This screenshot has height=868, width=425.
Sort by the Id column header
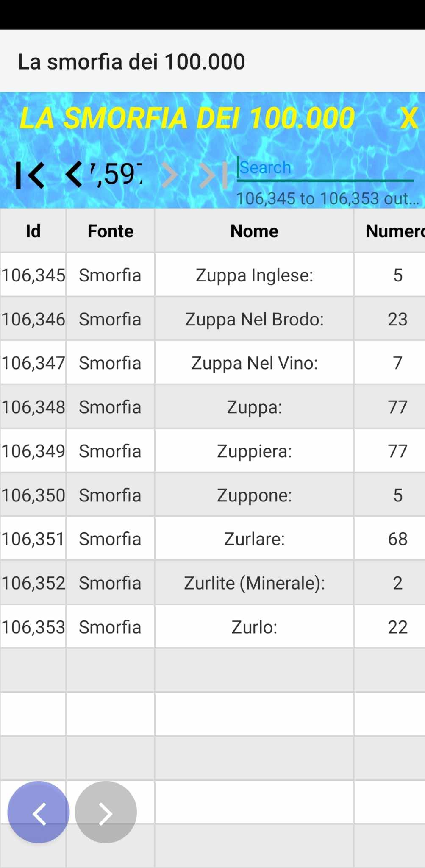click(x=33, y=231)
